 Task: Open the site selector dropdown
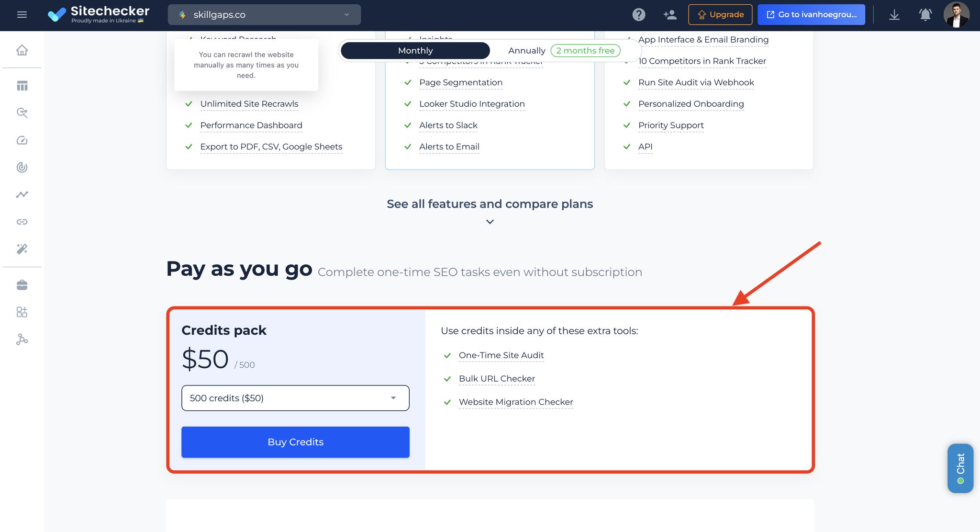click(264, 14)
